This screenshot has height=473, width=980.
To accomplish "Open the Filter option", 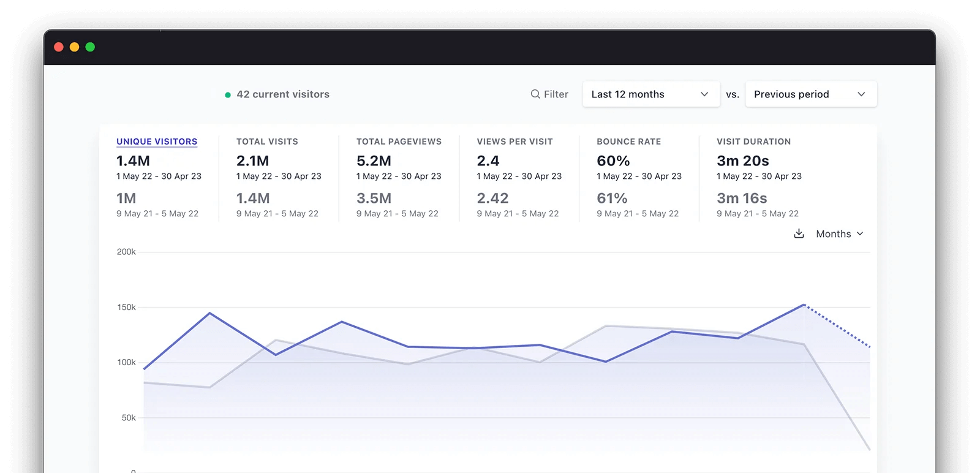I will tap(549, 94).
